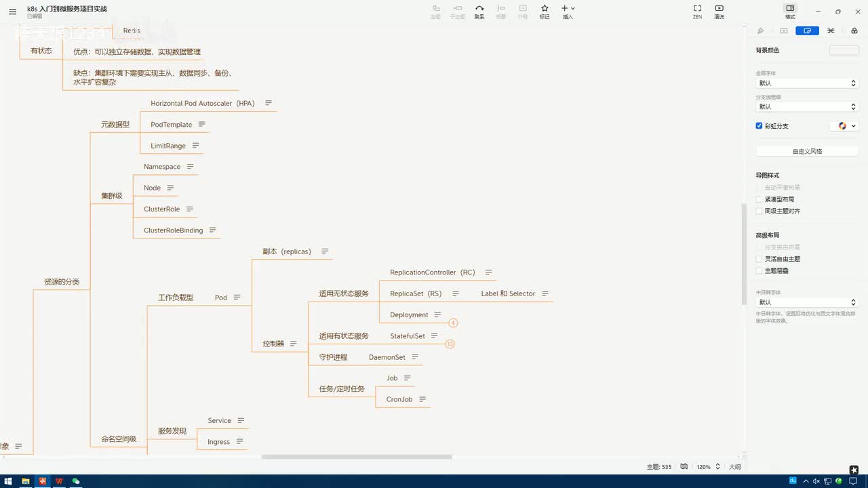Screen dimensions: 868x488
Task: Toggle the 格式 format panel
Action: [790, 12]
